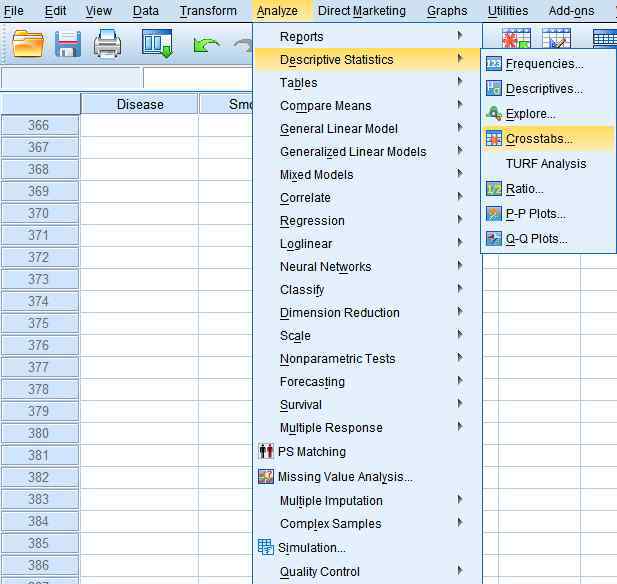Select the P-P Plots entry
The height and width of the screenshot is (584, 617).
point(535,214)
